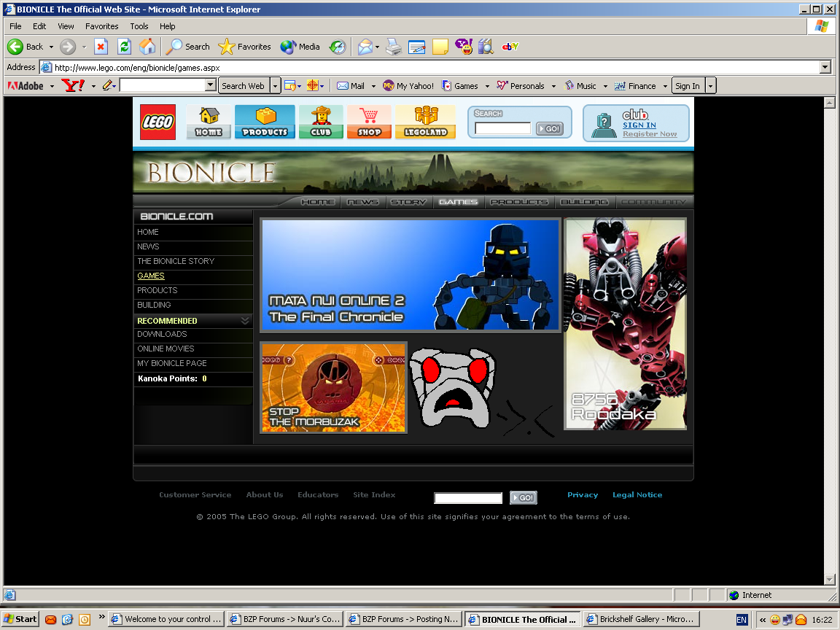Select the BUILDING tab in Bionicle navigation
The width and height of the screenshot is (840, 630).
tap(584, 202)
